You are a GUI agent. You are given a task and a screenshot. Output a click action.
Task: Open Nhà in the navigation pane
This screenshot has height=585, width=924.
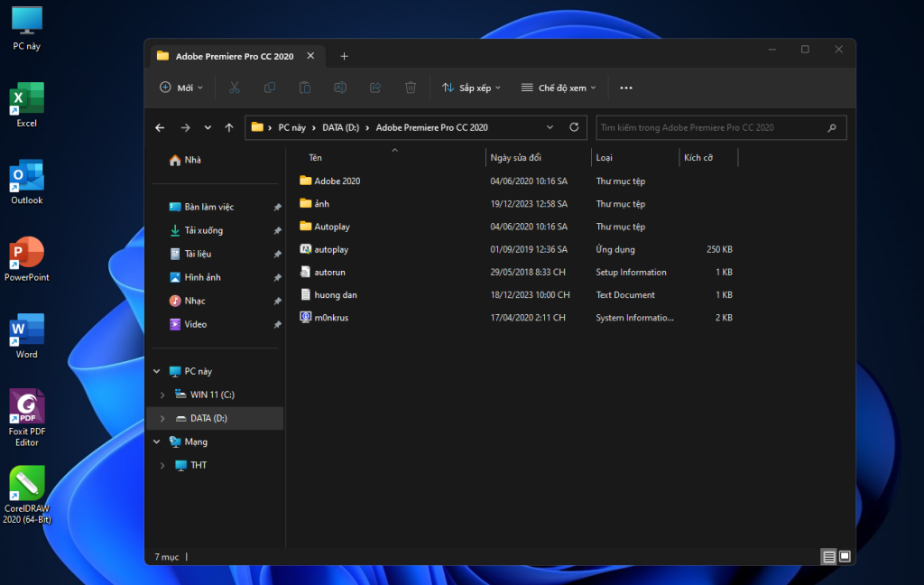tap(185, 160)
